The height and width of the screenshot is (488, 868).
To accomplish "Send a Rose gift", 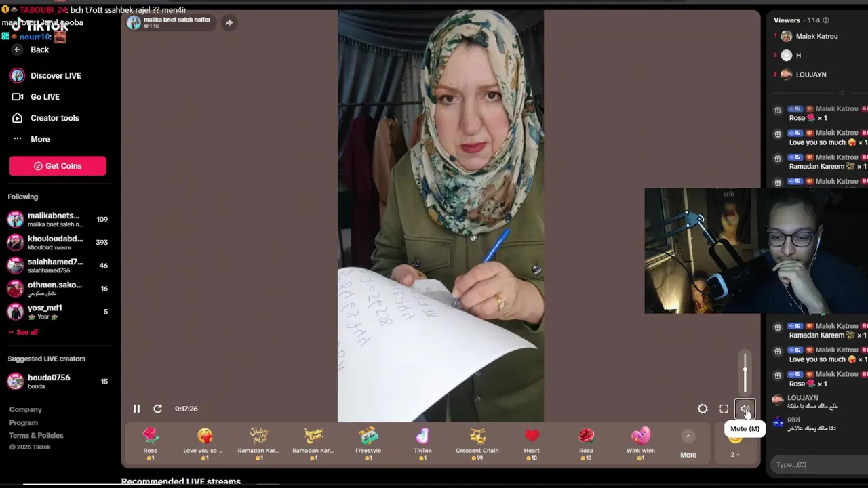I will point(151,444).
